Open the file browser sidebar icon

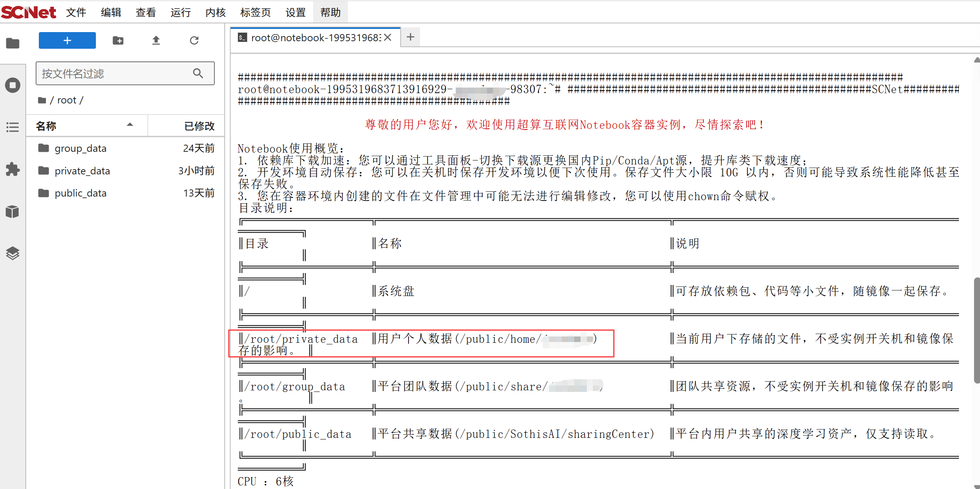click(x=13, y=43)
